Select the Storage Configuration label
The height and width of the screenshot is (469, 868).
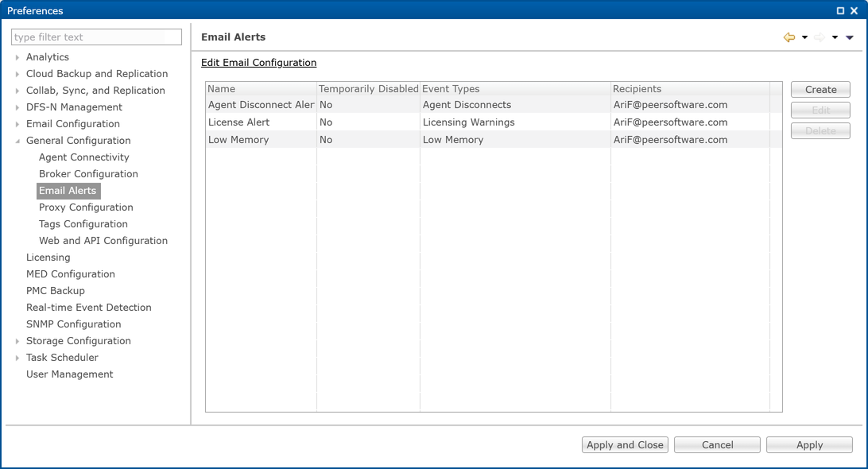click(x=79, y=340)
